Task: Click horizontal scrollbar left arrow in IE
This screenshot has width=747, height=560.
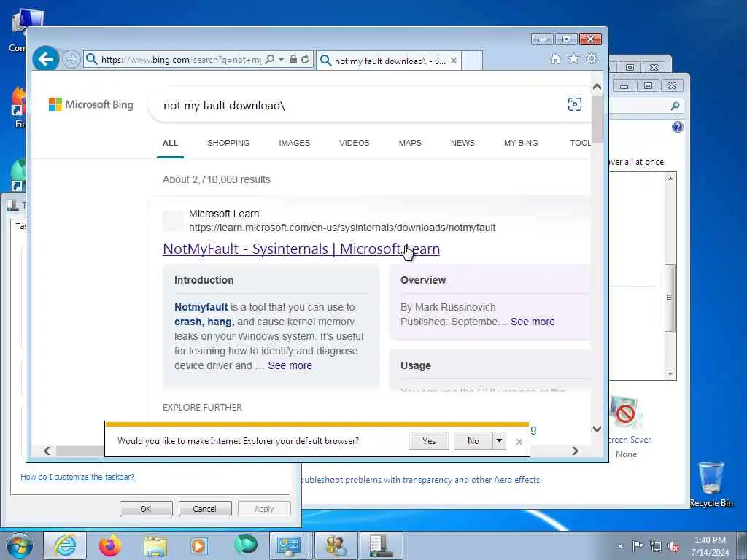Action: (47, 451)
